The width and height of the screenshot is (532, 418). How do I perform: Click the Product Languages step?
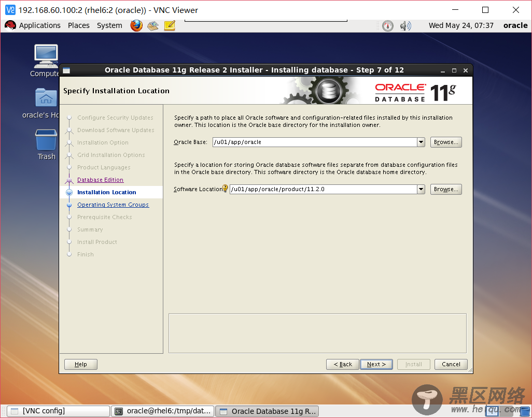(x=104, y=167)
